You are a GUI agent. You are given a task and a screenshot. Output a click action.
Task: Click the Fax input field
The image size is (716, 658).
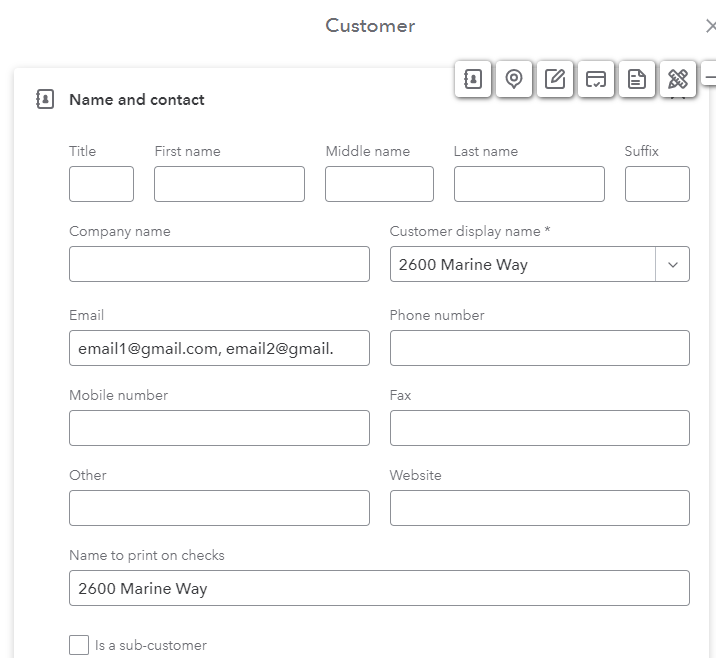click(x=539, y=428)
